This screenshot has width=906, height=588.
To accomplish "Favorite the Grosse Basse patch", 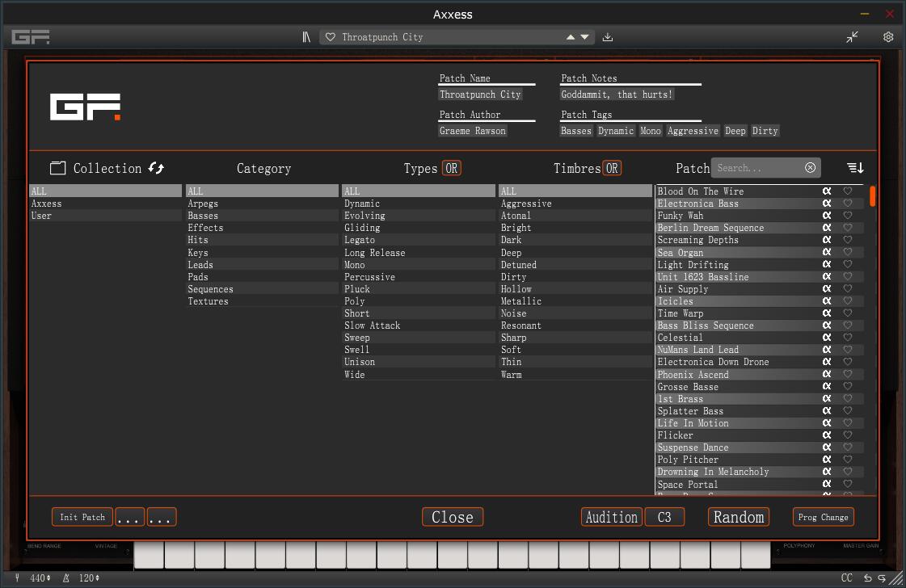I will coord(848,386).
